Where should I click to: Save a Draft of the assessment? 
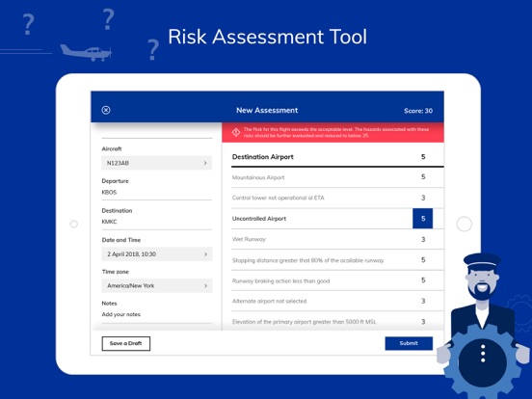click(x=126, y=343)
